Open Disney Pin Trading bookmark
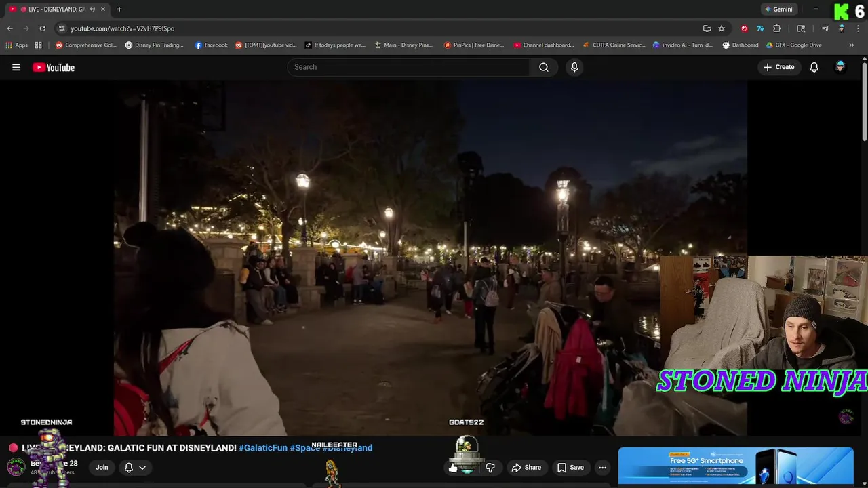Viewport: 868px width, 488px height. pos(155,45)
